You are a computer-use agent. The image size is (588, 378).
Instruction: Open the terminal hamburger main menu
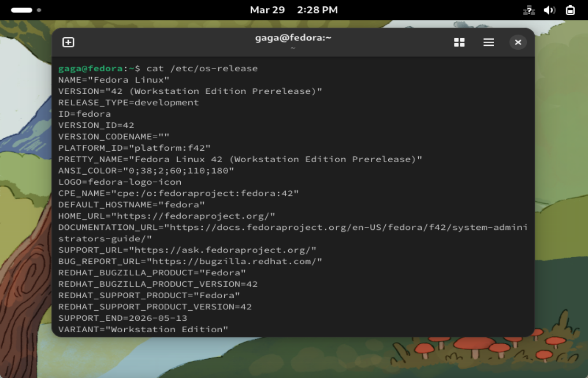[x=488, y=42]
